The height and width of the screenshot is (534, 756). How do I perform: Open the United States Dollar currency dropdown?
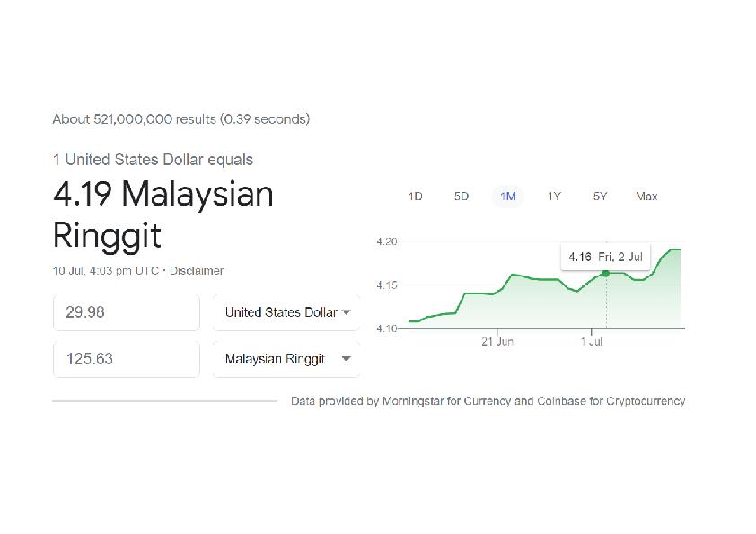pyautogui.click(x=286, y=312)
